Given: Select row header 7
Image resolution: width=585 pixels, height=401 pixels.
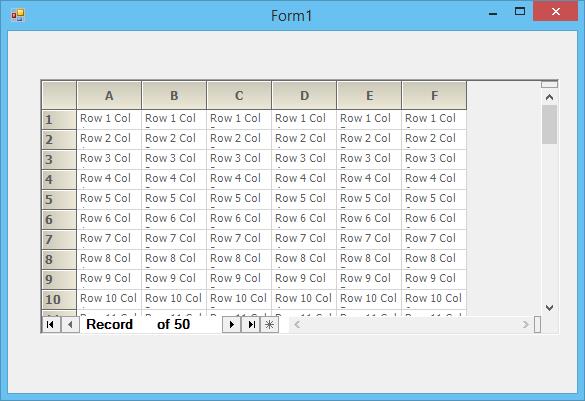Looking at the screenshot, I should click(59, 240).
